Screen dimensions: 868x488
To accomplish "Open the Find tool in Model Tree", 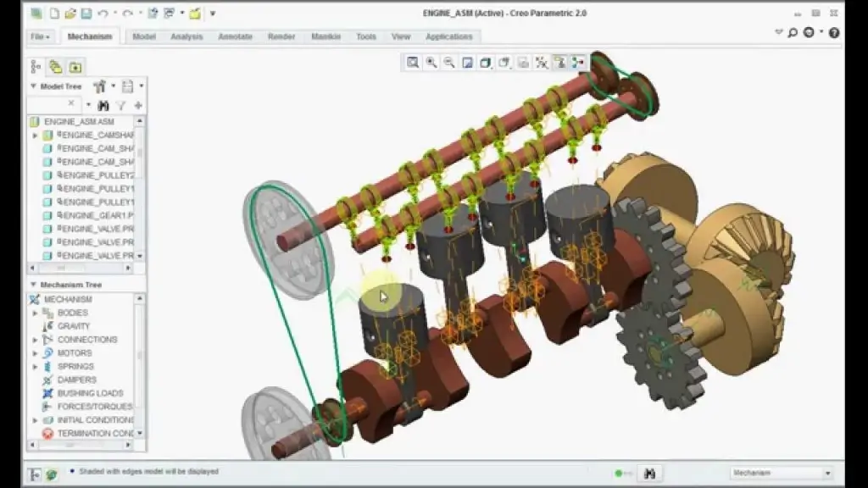I will point(103,105).
